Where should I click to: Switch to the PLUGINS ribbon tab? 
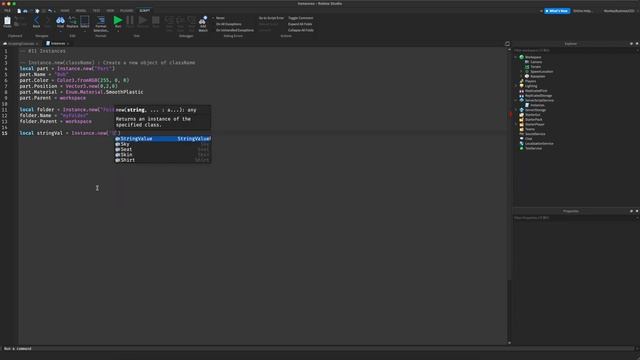click(x=127, y=11)
